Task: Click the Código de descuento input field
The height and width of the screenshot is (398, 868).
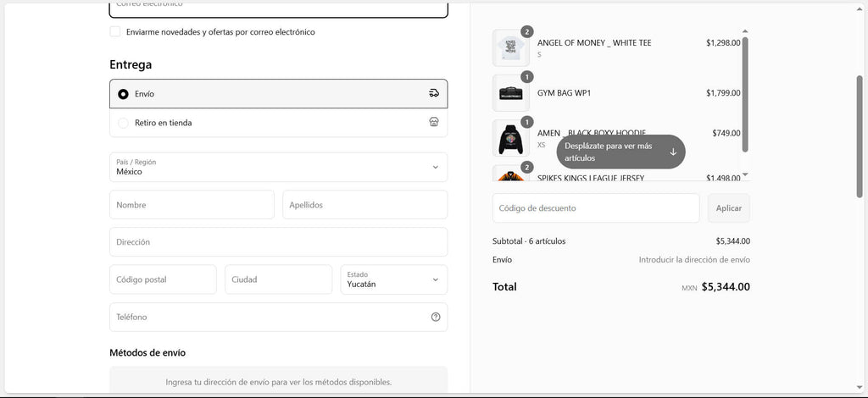Action: (x=595, y=208)
